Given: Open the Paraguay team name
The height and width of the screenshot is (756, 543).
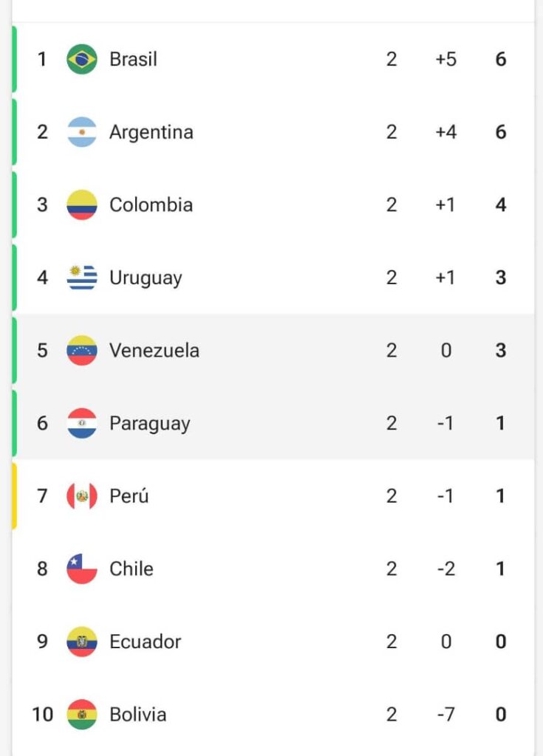Looking at the screenshot, I should [150, 425].
